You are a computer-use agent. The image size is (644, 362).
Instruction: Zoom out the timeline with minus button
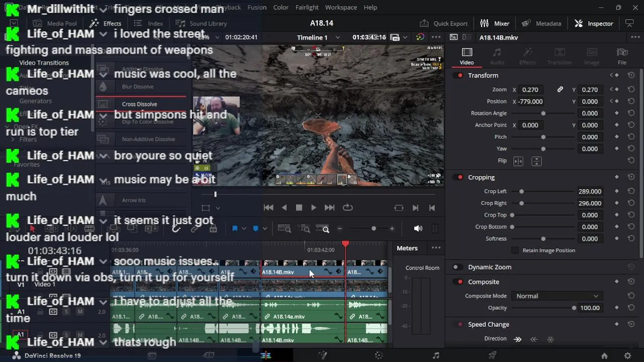pos(340,229)
